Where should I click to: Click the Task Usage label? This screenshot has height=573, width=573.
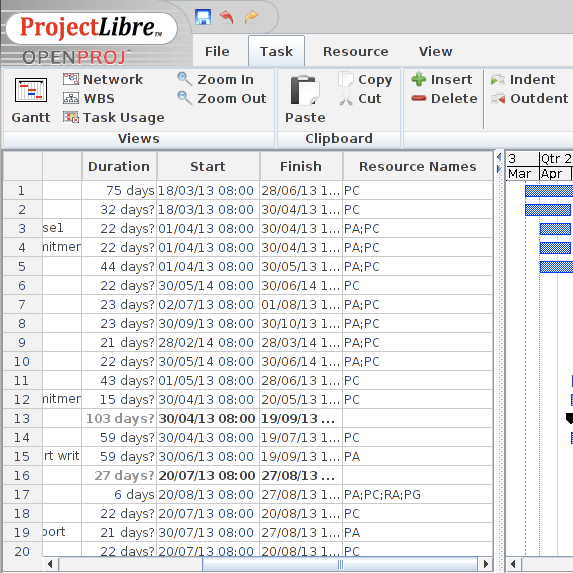(124, 117)
